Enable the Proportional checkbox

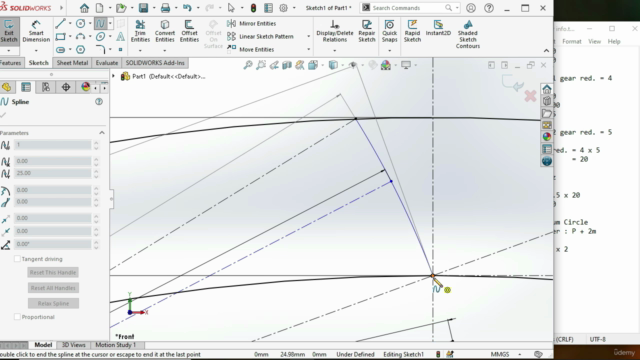(x=17, y=317)
